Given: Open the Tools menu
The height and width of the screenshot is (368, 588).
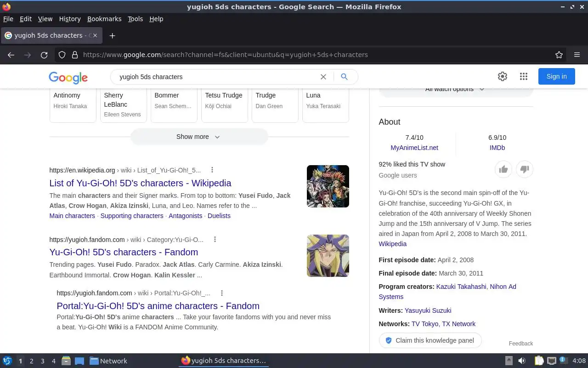Looking at the screenshot, I should (x=136, y=19).
